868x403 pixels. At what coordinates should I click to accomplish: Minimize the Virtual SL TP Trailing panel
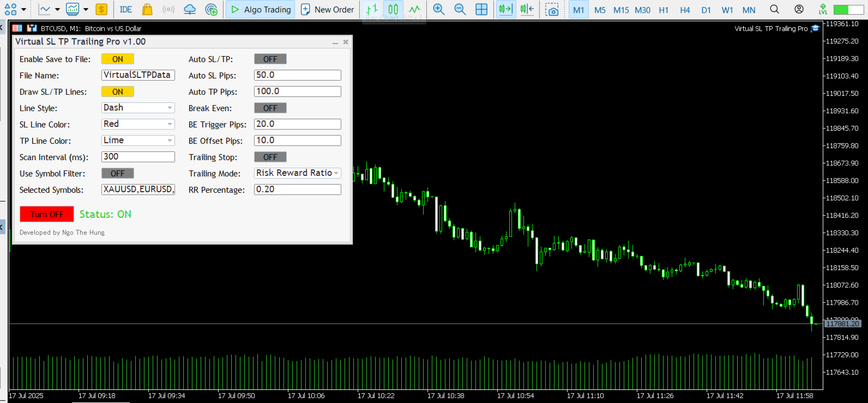(335, 42)
